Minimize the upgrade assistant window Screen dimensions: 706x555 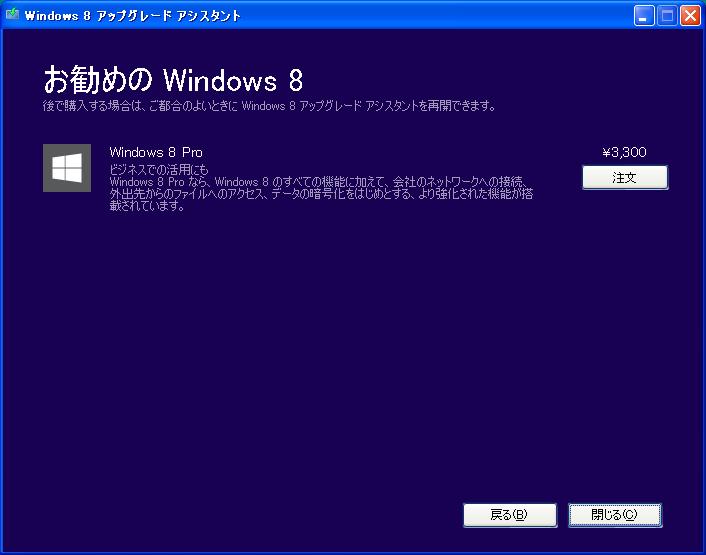(644, 16)
